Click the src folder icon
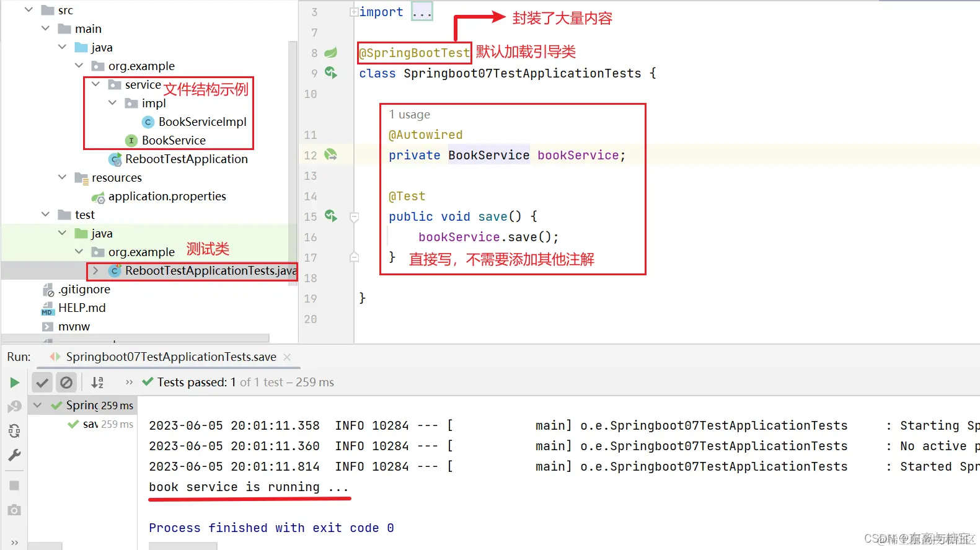This screenshot has height=550, width=980. (x=48, y=10)
